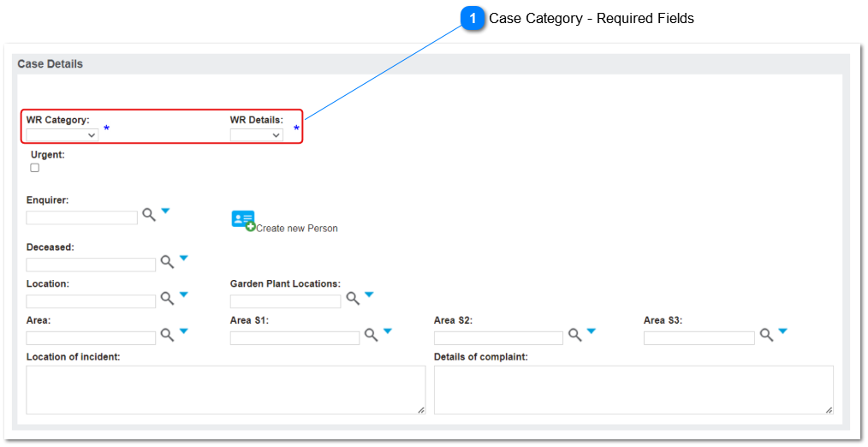Click the 'Garden Plant Locations:' label
The width and height of the screenshot is (868, 447).
click(x=286, y=283)
